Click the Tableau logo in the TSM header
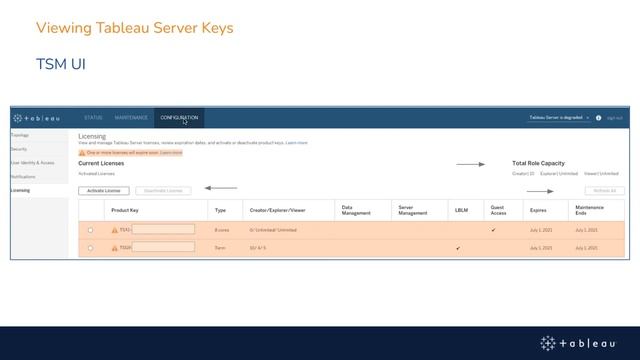 tap(36, 118)
